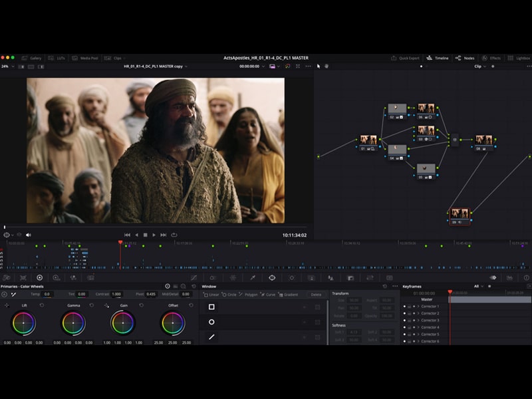Open the Key palette

click(x=350, y=277)
